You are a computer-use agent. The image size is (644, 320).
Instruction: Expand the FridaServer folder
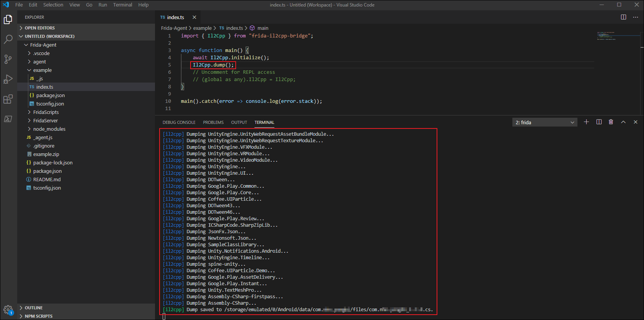86,120
